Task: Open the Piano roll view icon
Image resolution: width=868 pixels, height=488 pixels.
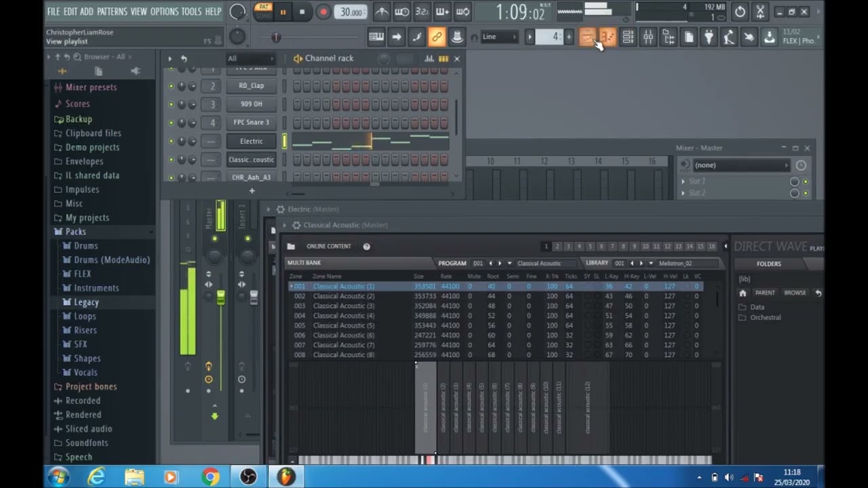Action: [608, 38]
